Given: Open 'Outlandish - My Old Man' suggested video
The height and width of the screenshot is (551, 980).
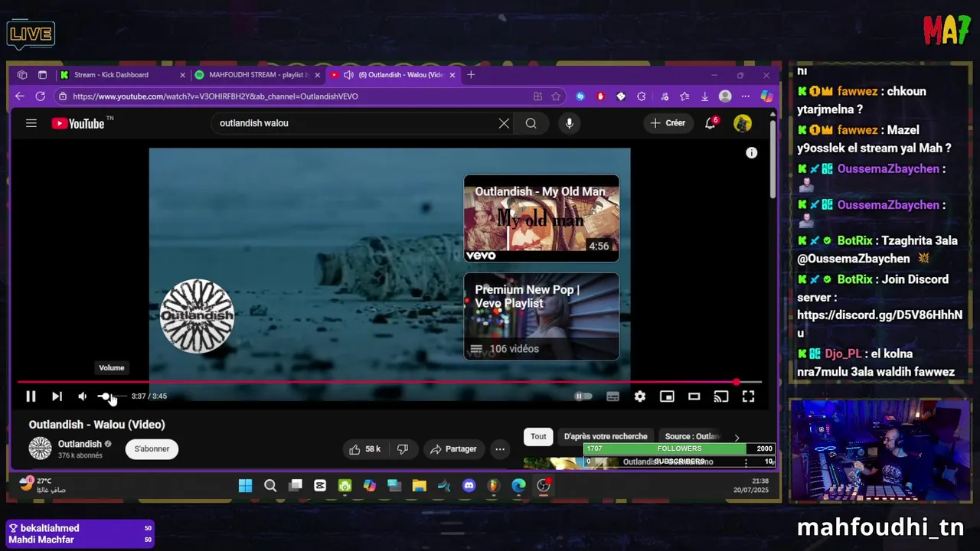Looking at the screenshot, I should point(541,219).
